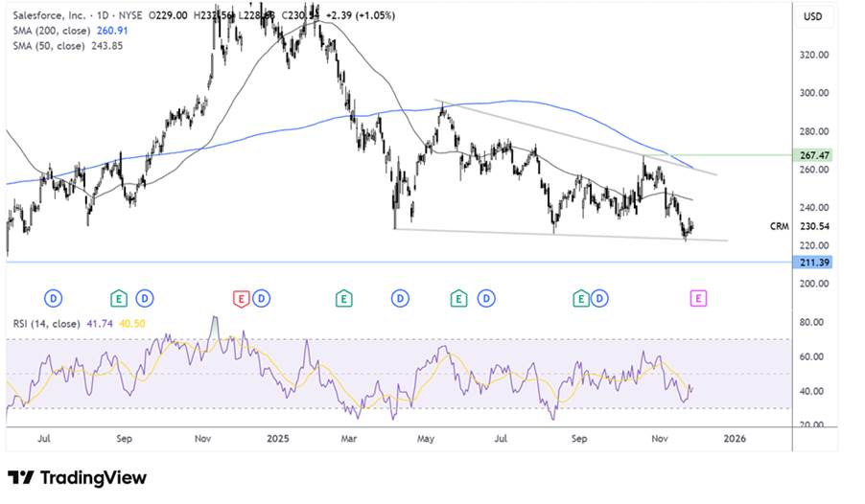Open the USD currency selector
This screenshot has height=504, width=865.
point(812,16)
